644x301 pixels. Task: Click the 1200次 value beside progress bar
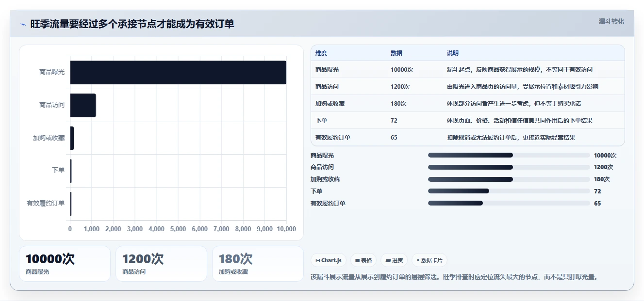(x=604, y=167)
